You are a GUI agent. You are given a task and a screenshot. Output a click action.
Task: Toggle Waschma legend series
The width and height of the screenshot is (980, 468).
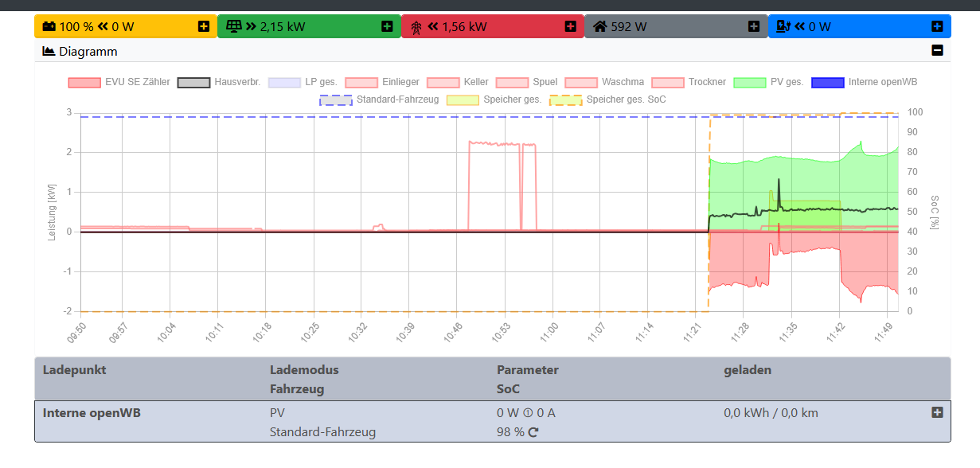click(604, 82)
